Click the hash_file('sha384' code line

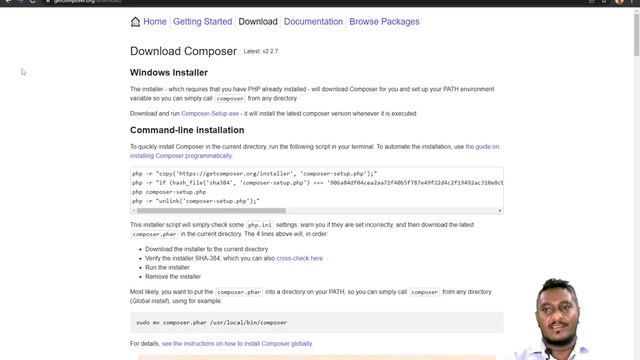point(318,183)
